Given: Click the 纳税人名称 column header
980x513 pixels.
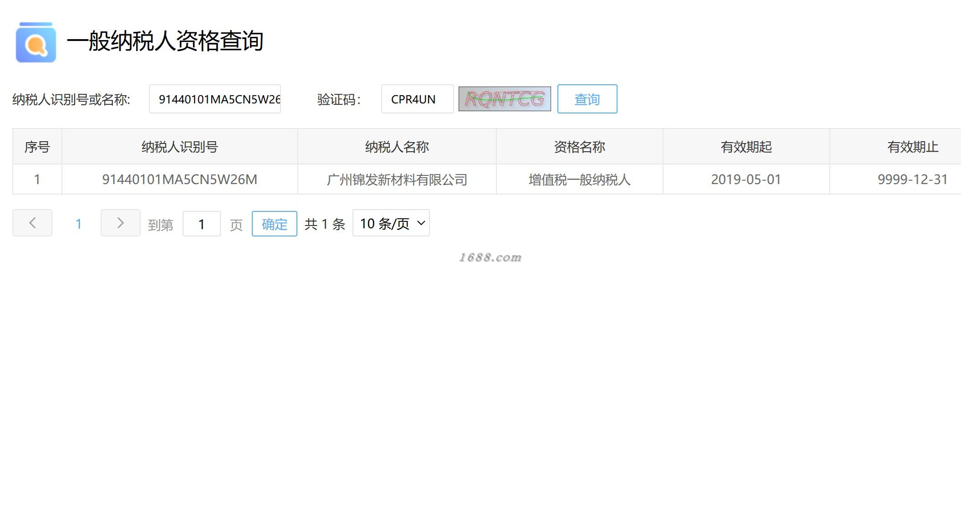Looking at the screenshot, I should (x=397, y=147).
